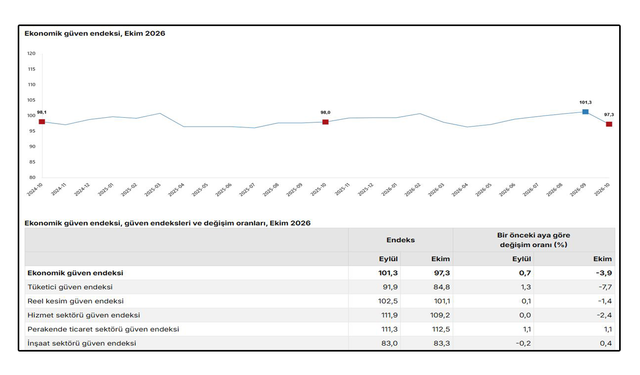
Task: Click the -7,7 change value cell
Action: [605, 287]
